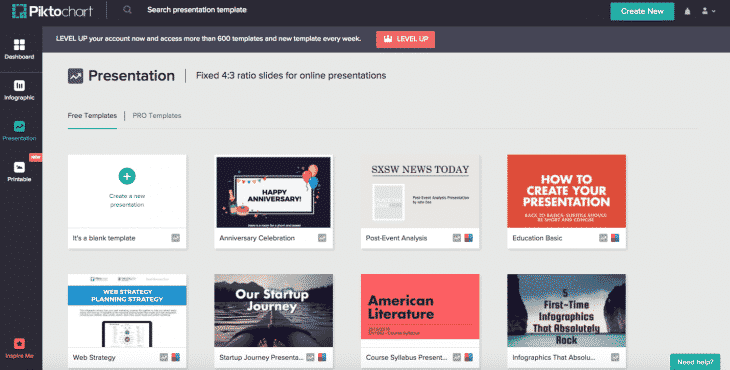Click colored icon on Web Strategy card
This screenshot has height=370, width=730.
click(176, 357)
